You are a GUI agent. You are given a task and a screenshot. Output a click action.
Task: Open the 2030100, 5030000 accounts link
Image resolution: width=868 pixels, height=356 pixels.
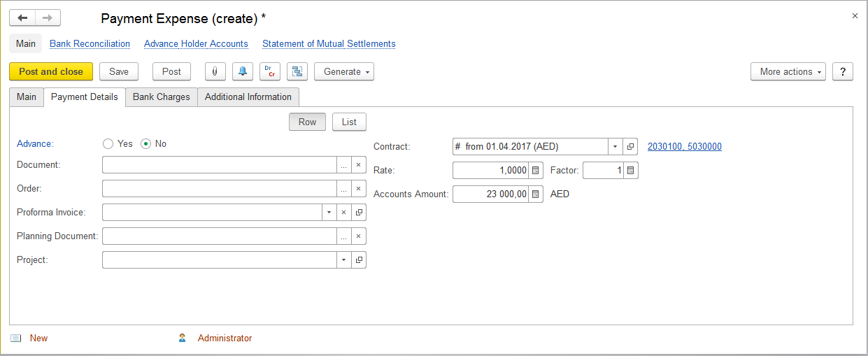[684, 147]
